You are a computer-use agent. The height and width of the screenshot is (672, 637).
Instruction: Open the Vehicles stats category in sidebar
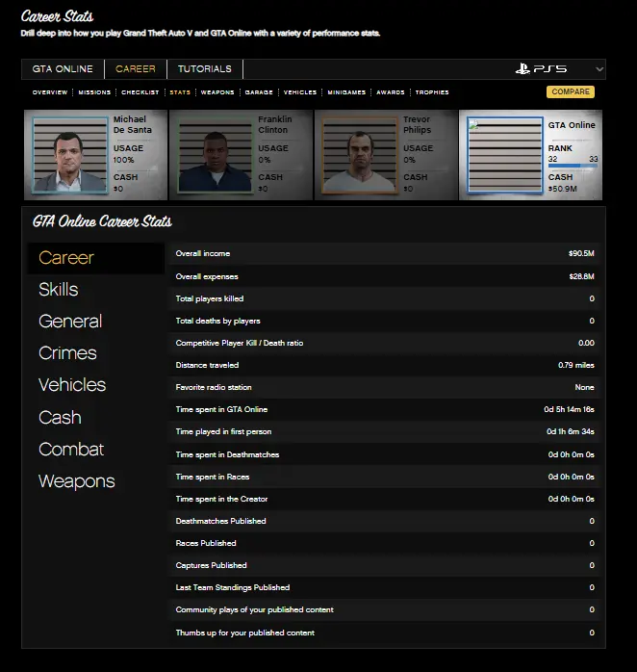pos(72,385)
